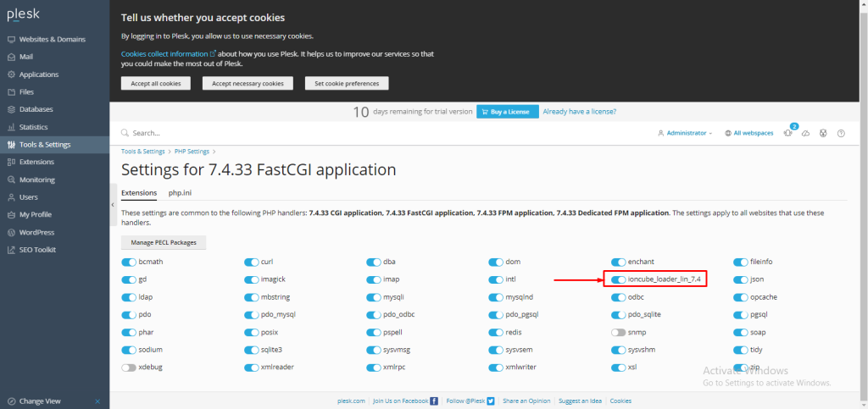
Task: Close the Change View option with X
Action: click(97, 401)
